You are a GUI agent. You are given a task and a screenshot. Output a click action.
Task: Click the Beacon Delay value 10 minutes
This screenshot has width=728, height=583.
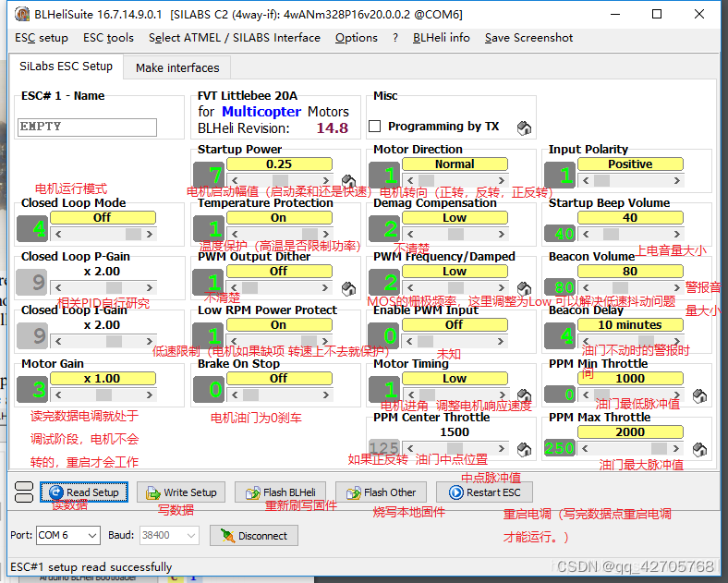[x=630, y=324]
